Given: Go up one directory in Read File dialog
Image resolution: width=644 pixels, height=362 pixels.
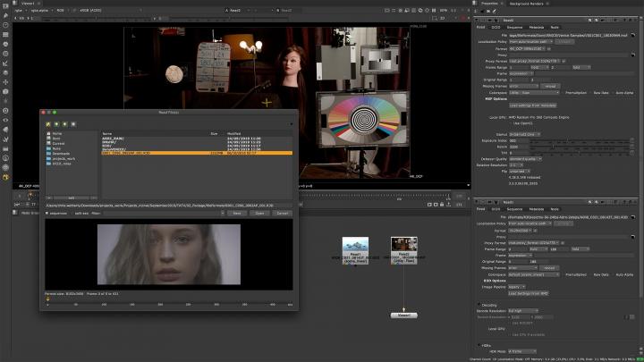Looking at the screenshot, I should coord(48,124).
